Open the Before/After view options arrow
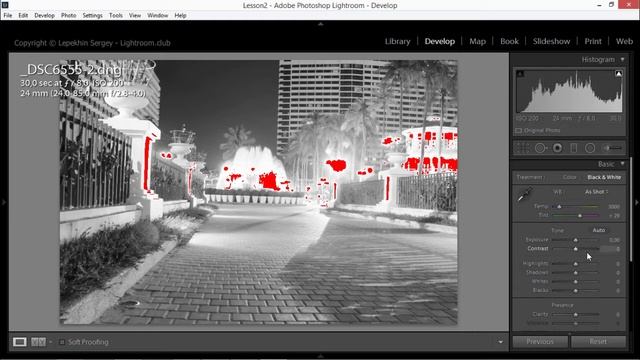This screenshot has width=640, height=360. (x=51, y=342)
